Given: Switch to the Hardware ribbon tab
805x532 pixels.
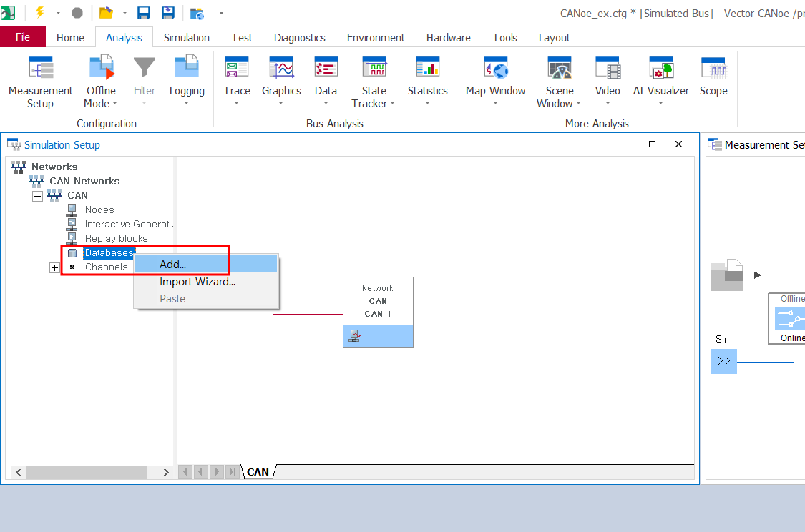Looking at the screenshot, I should pyautogui.click(x=448, y=37).
